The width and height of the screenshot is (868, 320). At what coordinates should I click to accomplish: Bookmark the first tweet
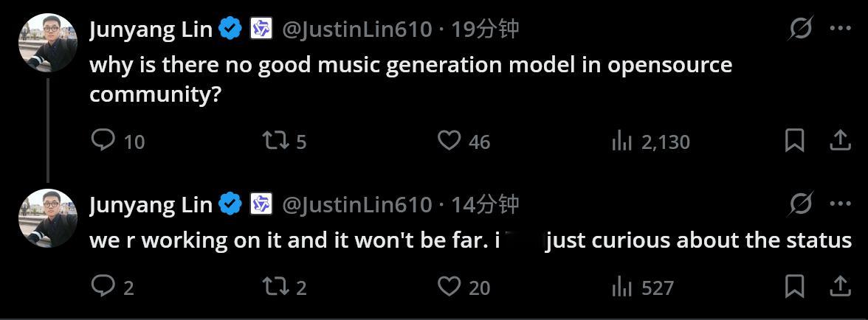point(793,140)
